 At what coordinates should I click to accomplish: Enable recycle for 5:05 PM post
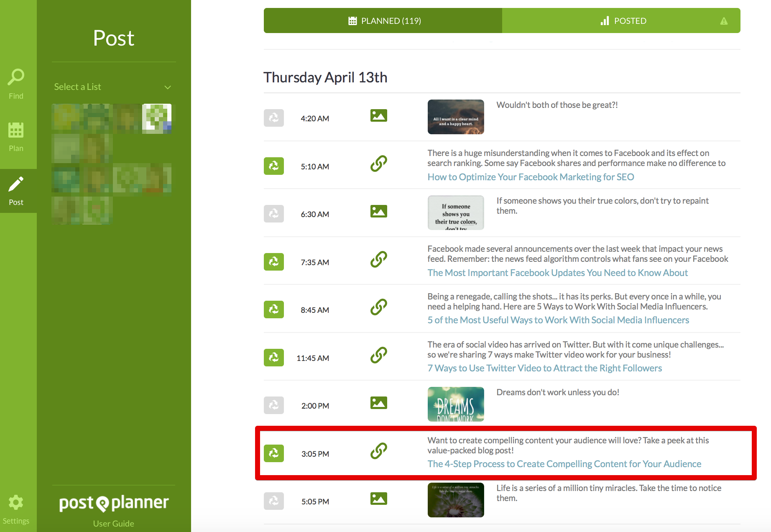coord(274,501)
